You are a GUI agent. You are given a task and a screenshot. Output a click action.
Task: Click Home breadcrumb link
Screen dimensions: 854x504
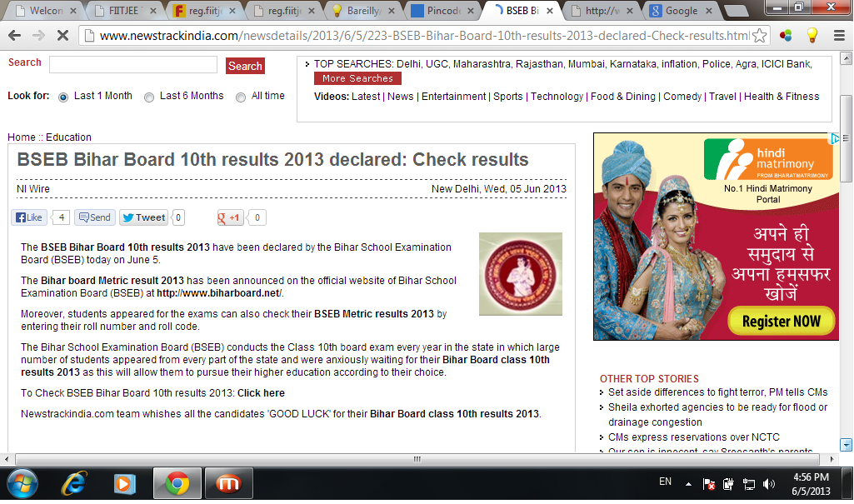coord(21,137)
